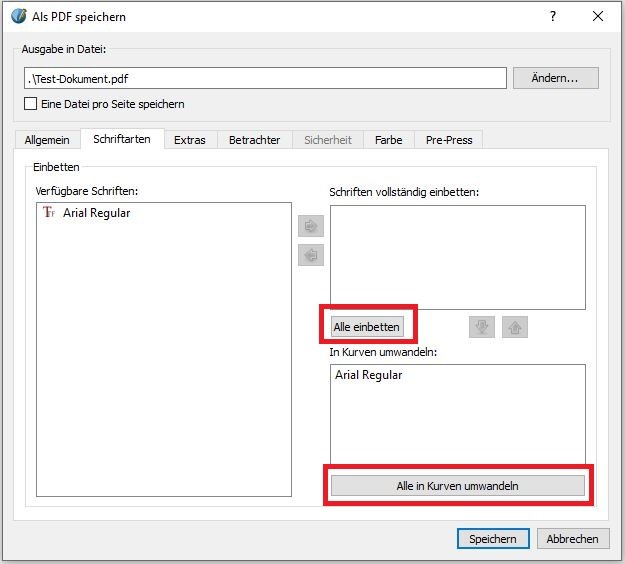The image size is (625, 564).
Task: Open the help question mark in title bar
Action: (x=552, y=17)
